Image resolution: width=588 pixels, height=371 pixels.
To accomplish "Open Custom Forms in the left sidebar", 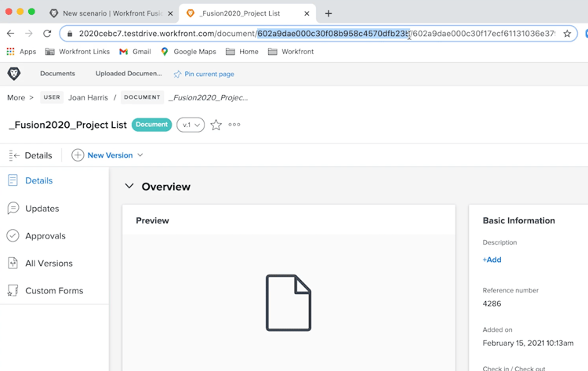I will tap(54, 291).
